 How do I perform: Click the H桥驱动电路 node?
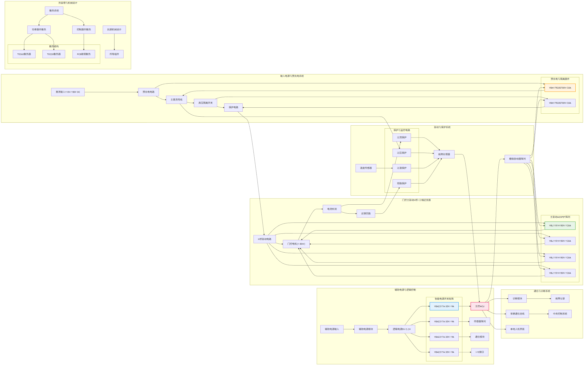click(x=264, y=239)
